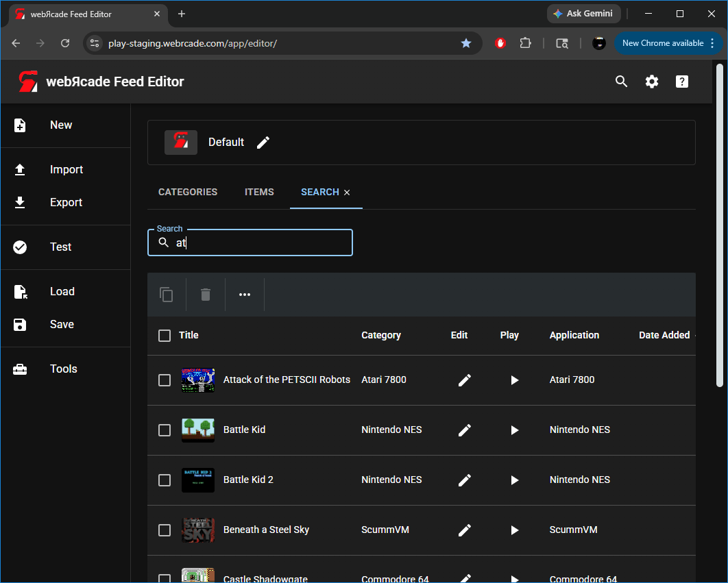Select the Battle Kid 2 checkbox
Viewport: 728px width, 583px height.
pyautogui.click(x=165, y=480)
